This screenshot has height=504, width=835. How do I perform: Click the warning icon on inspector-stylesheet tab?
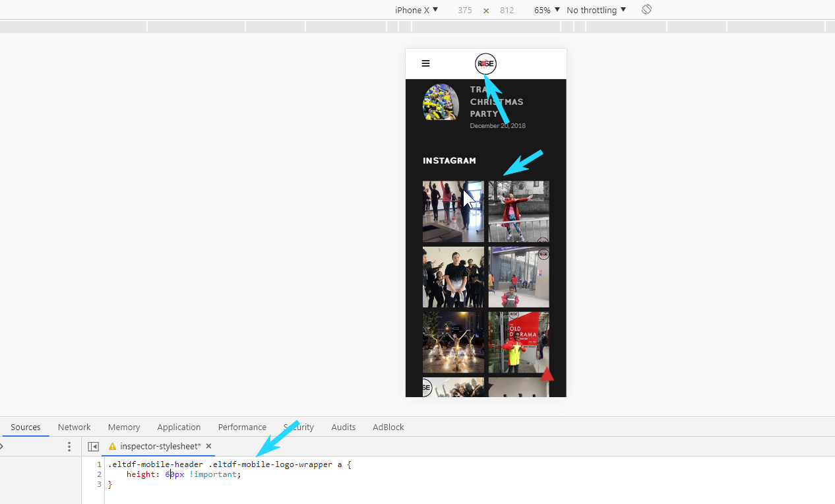pos(112,447)
